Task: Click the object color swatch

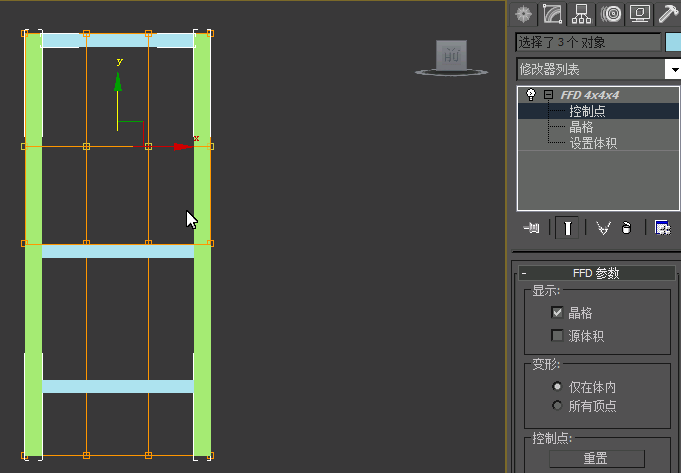Action: coord(673,43)
